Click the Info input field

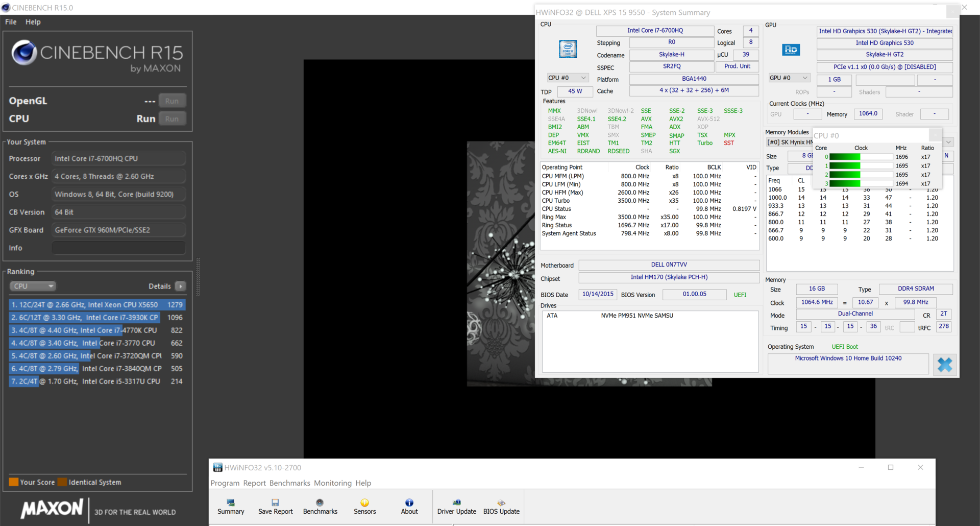click(118, 248)
